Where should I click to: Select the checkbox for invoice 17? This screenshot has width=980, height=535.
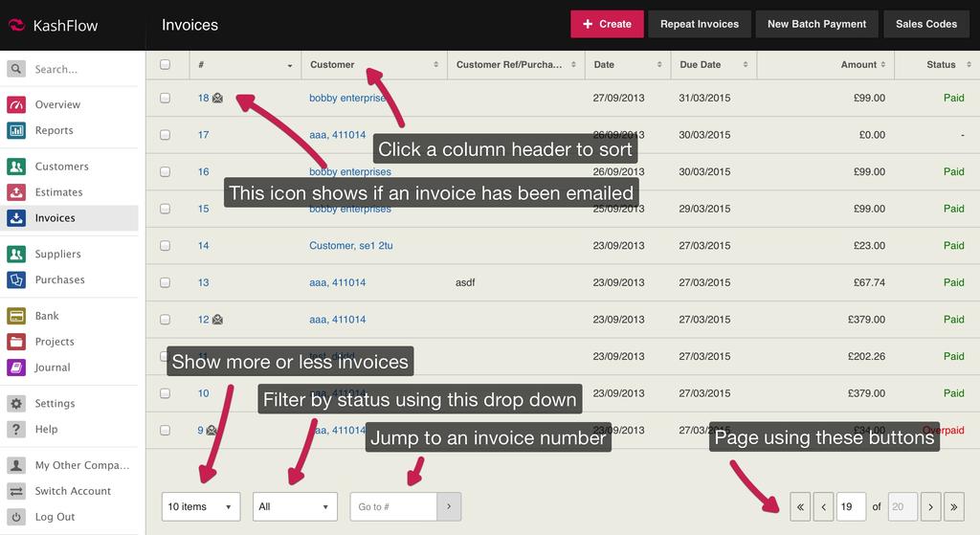pyautogui.click(x=165, y=135)
